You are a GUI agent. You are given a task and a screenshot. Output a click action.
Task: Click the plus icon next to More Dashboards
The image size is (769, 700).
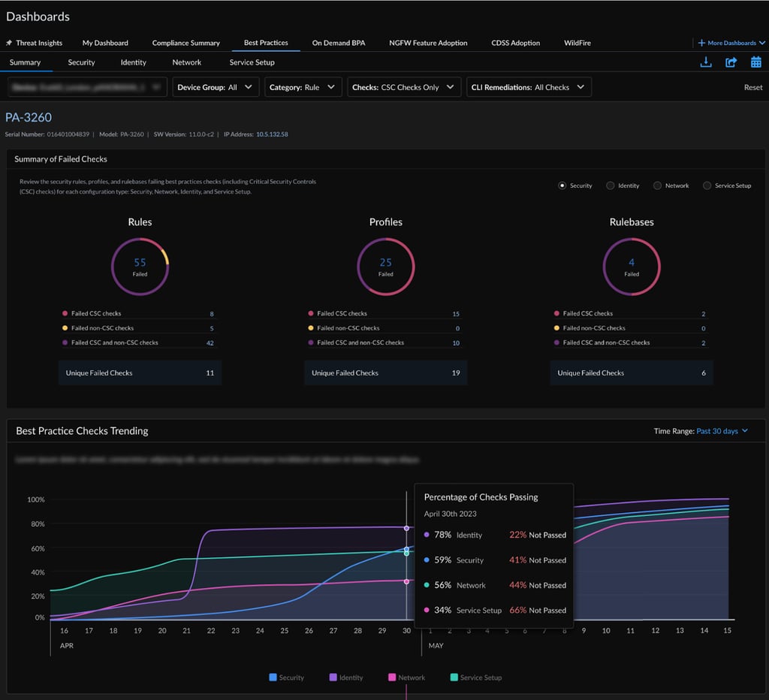[702, 43]
